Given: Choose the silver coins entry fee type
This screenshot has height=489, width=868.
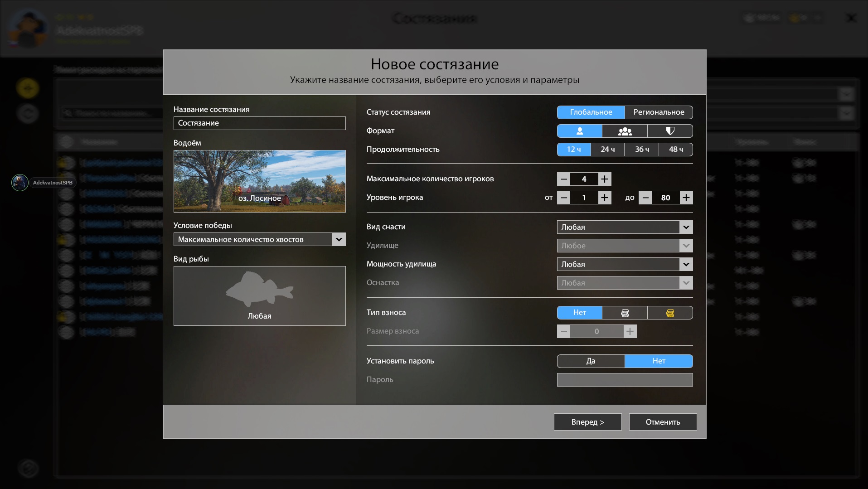Looking at the screenshot, I should click(x=625, y=313).
